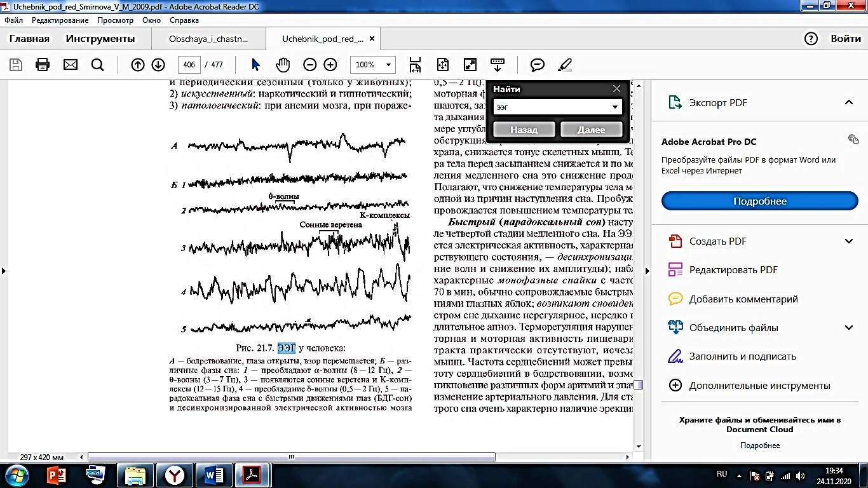Click the read mode toolbar icon
The height and width of the screenshot is (488, 868).
tap(498, 65)
